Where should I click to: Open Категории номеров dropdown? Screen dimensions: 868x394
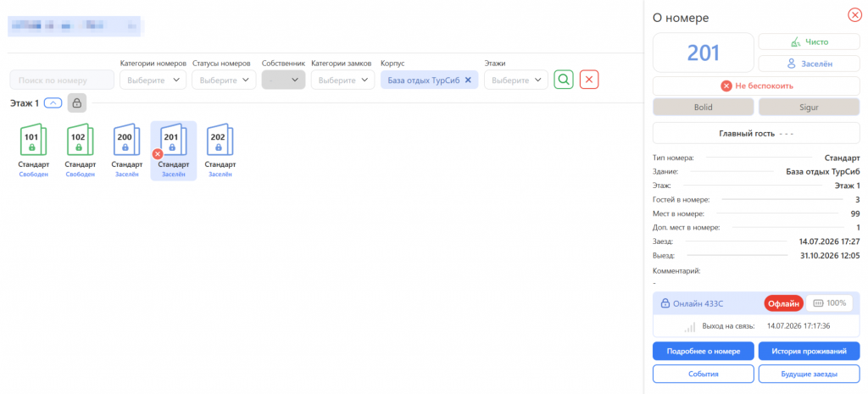[153, 80]
